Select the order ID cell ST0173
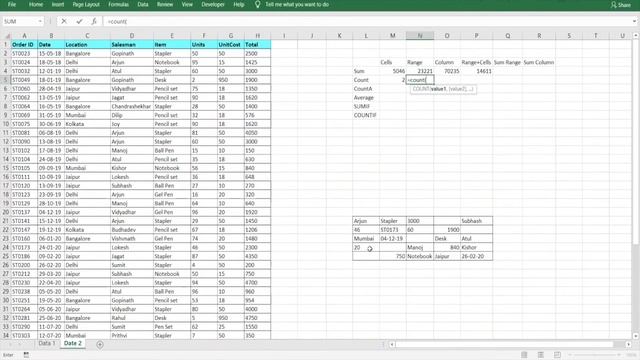The height and width of the screenshot is (360, 640). pyautogui.click(x=24, y=247)
